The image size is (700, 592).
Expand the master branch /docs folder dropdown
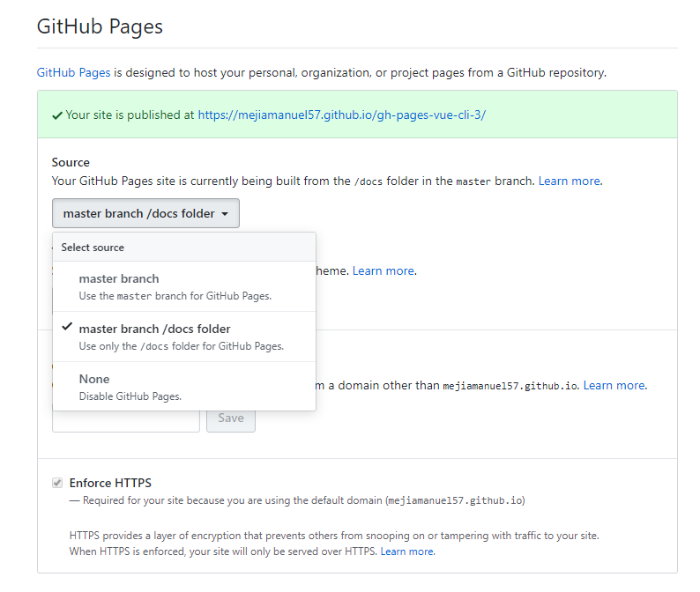click(x=145, y=213)
